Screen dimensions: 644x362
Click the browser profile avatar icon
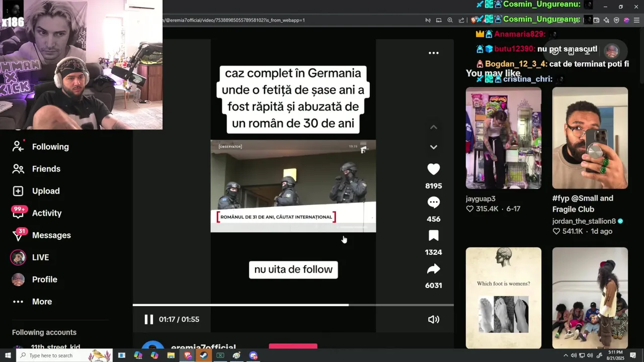coord(626,20)
